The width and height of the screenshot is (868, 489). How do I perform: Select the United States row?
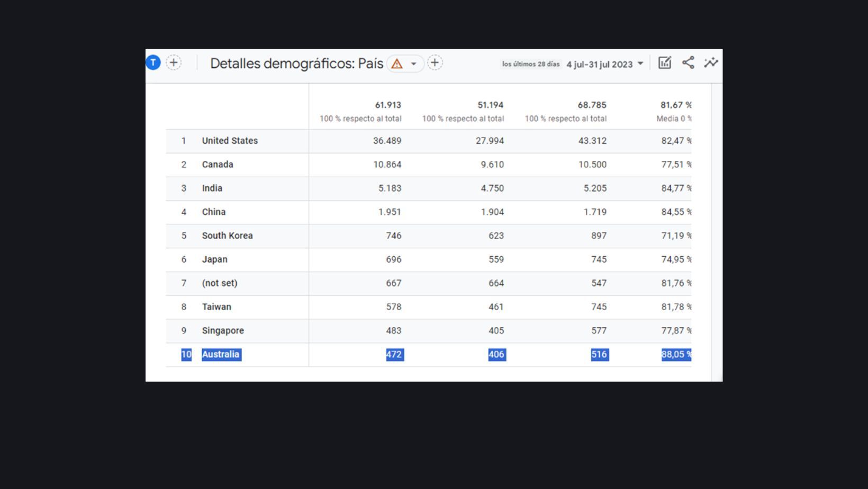pyautogui.click(x=230, y=141)
